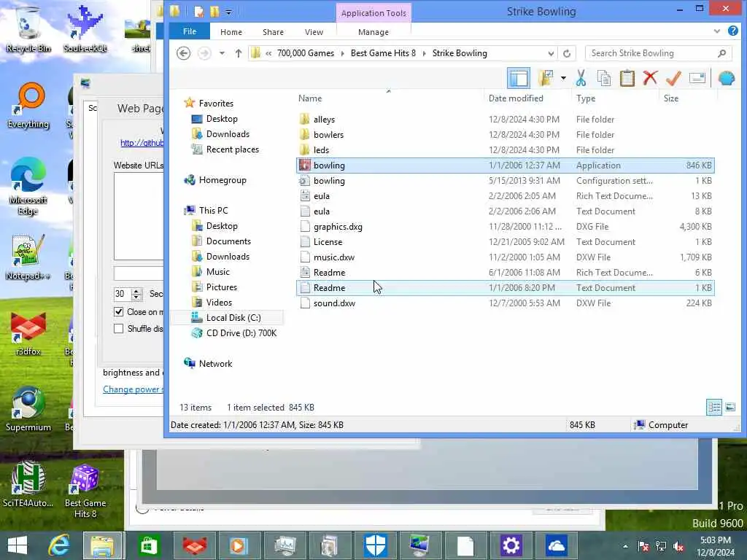Select the SoulseekQt desktop shortcut
Screen dimensions: 747x560
[85, 28]
